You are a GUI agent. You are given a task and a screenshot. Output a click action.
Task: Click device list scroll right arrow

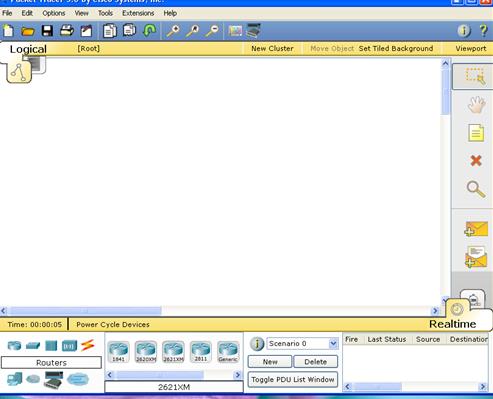pos(238,375)
